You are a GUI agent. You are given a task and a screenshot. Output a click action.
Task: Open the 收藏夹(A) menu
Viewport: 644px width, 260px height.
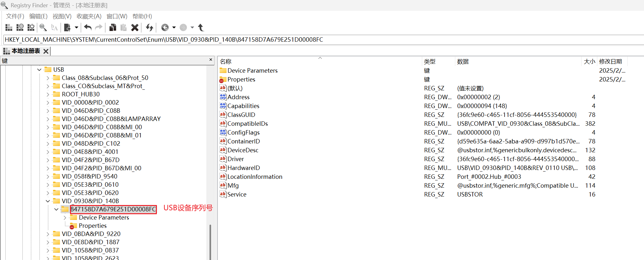[89, 16]
